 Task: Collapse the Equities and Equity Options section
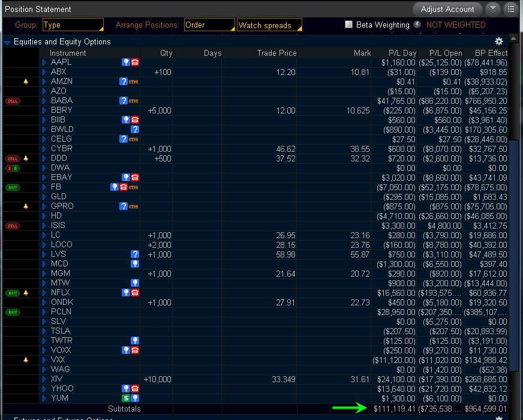[7, 43]
